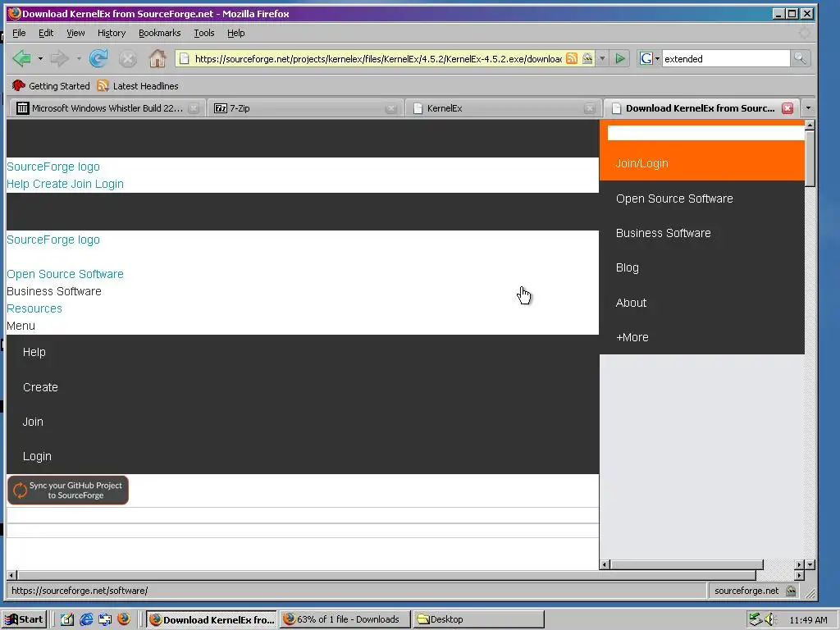The height and width of the screenshot is (630, 840).
Task: Click the white search field in side panel
Action: click(705, 133)
